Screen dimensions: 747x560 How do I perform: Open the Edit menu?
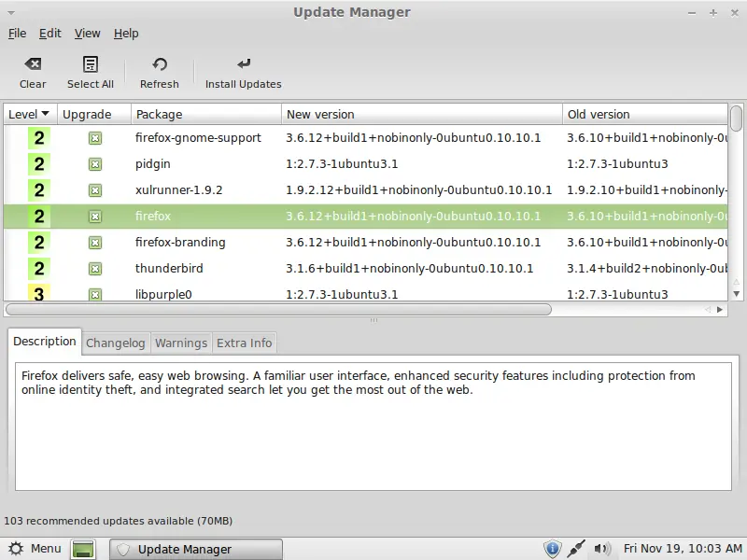click(x=50, y=34)
